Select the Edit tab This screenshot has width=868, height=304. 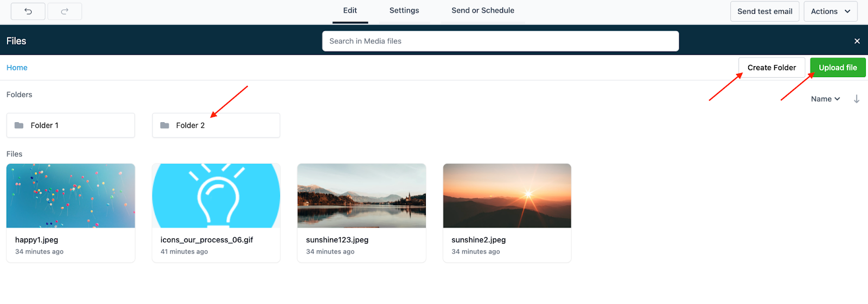click(350, 10)
